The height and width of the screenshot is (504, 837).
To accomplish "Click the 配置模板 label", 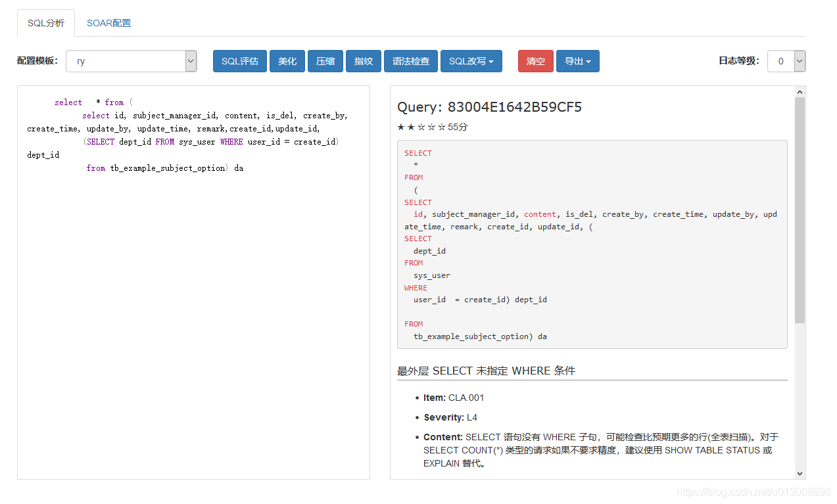I will (37, 61).
